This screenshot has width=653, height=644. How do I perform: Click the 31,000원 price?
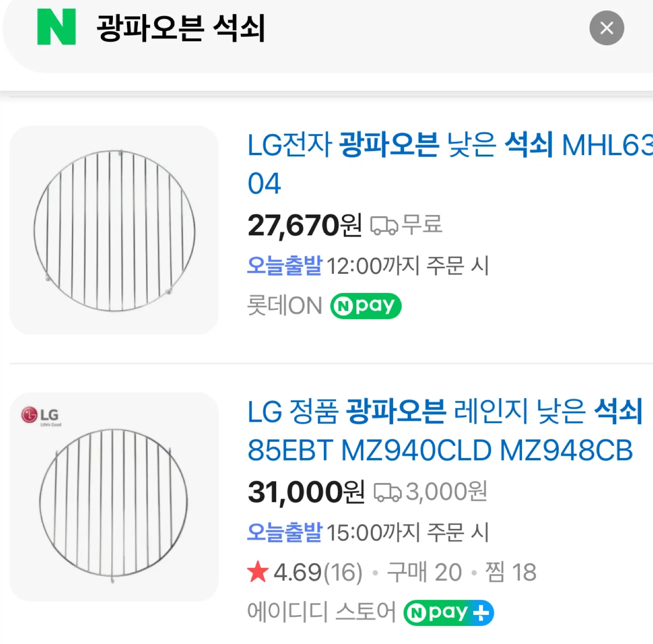[306, 492]
